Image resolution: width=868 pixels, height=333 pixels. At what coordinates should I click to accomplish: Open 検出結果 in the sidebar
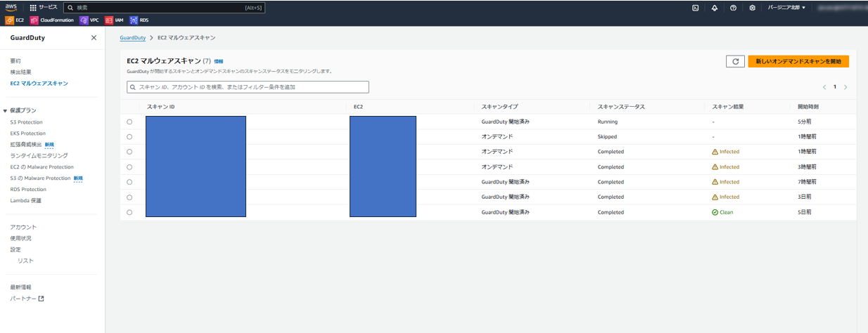(21, 72)
